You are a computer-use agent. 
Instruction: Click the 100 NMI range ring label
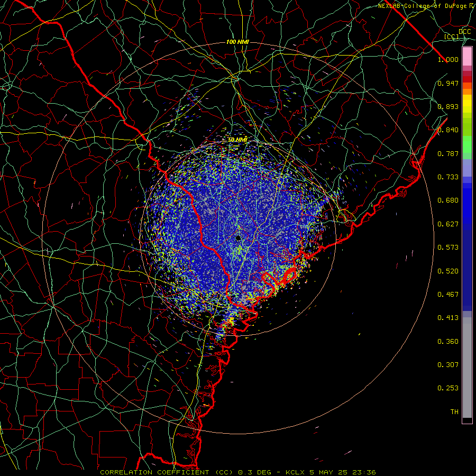(x=237, y=42)
